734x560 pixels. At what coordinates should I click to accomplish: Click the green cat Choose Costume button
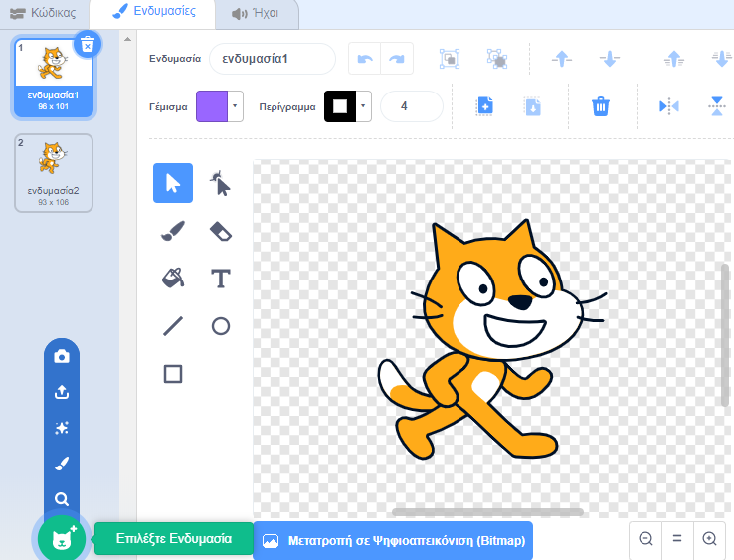point(62,539)
